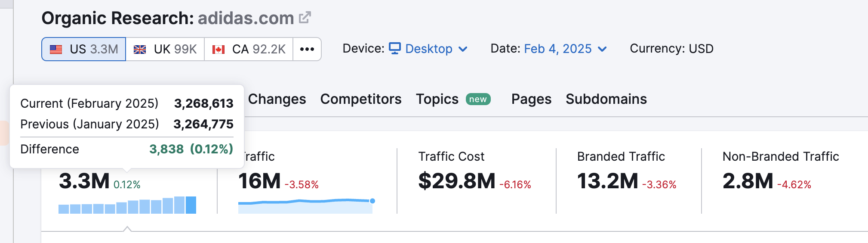This screenshot has width=868, height=243.
Task: Select the CA 92.2K database
Action: (x=249, y=49)
